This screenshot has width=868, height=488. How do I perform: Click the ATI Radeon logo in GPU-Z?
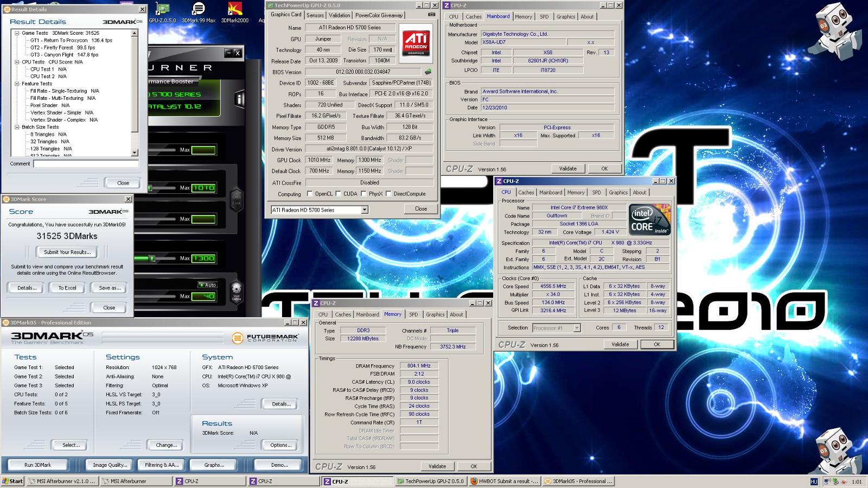pos(416,43)
